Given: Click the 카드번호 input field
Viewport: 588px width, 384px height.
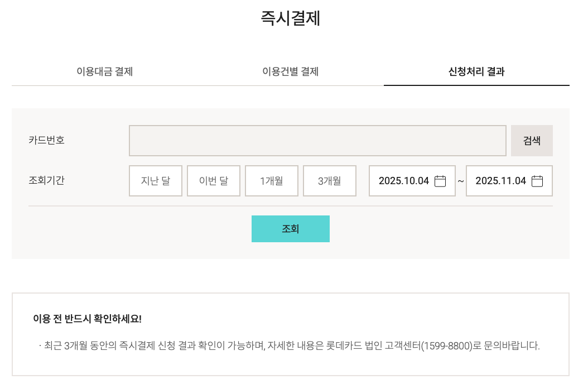Looking at the screenshot, I should point(317,141).
